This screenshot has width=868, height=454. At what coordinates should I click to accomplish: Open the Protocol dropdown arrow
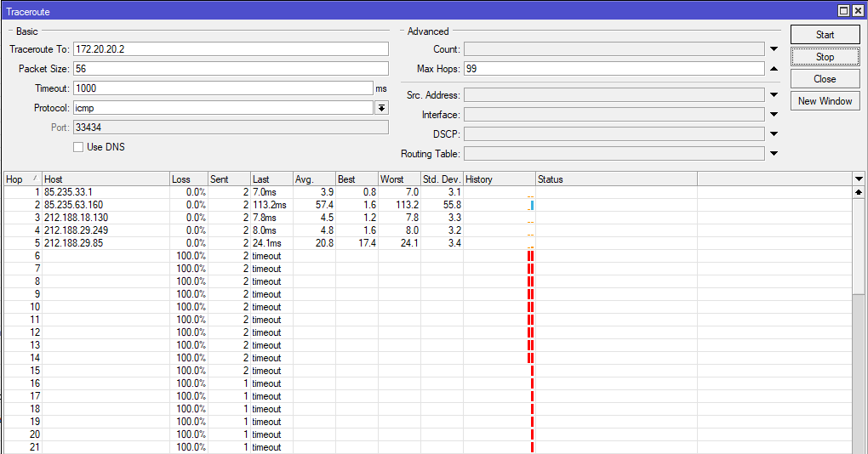pos(381,108)
